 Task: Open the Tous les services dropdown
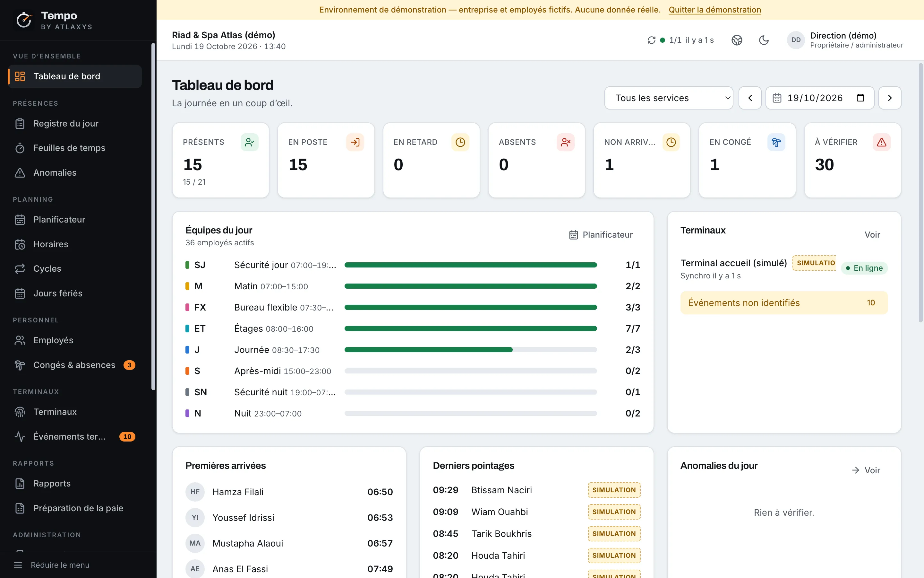(x=669, y=98)
